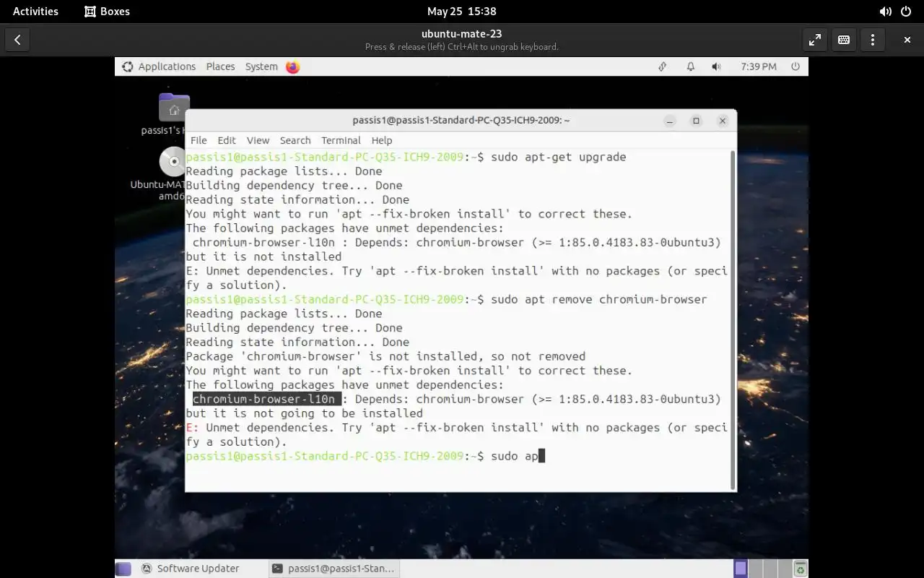Open the keyboard shortcuts button in Boxes

[x=843, y=40]
